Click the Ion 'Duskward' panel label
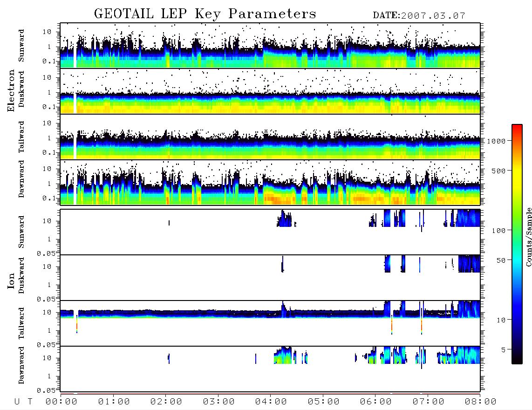532x410 pixels. coord(21,275)
